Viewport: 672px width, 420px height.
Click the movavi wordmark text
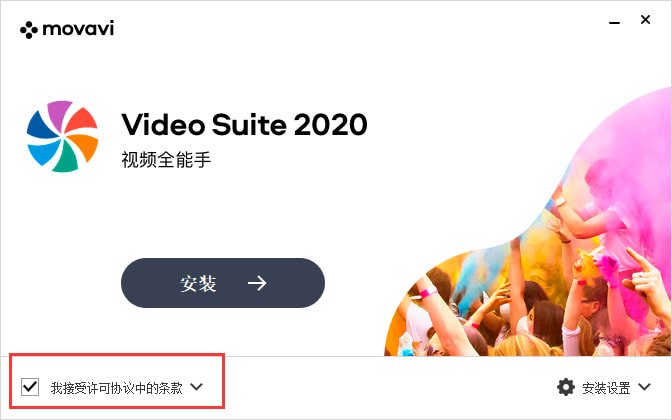pyautogui.click(x=78, y=29)
